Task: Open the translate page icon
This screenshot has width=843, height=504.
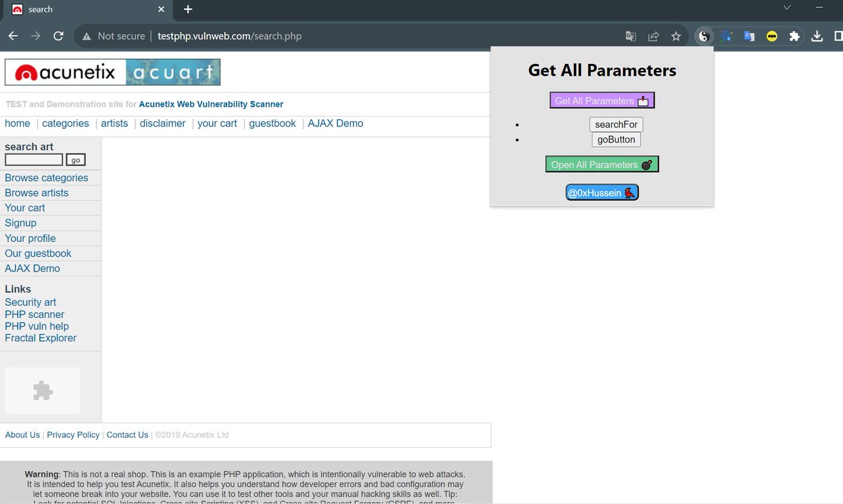Action: (x=631, y=36)
